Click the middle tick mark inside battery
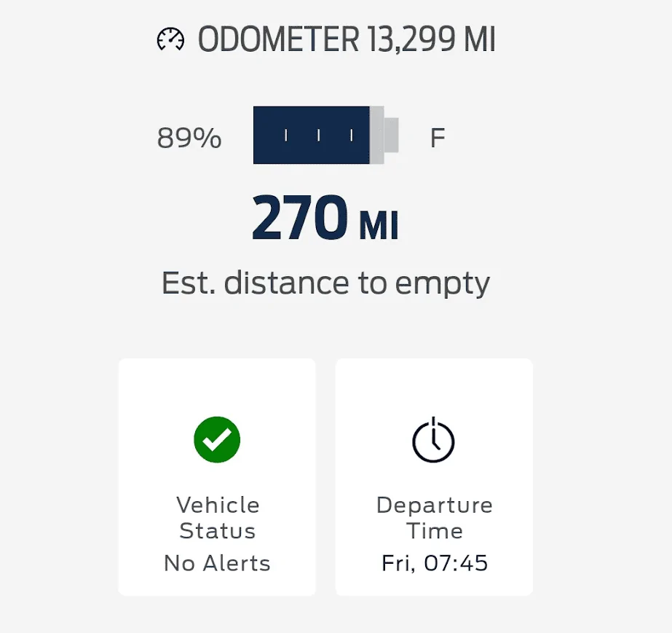 point(319,135)
